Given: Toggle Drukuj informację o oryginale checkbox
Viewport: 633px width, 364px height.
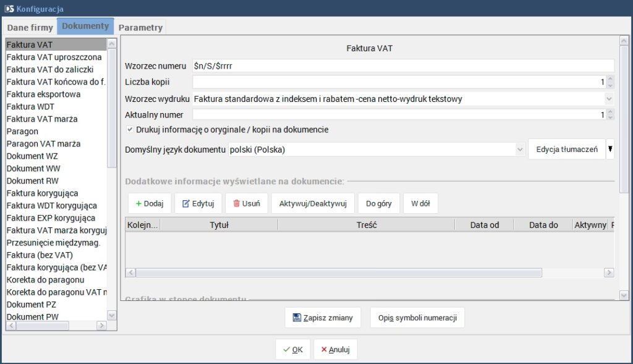Looking at the screenshot, I should [130, 130].
